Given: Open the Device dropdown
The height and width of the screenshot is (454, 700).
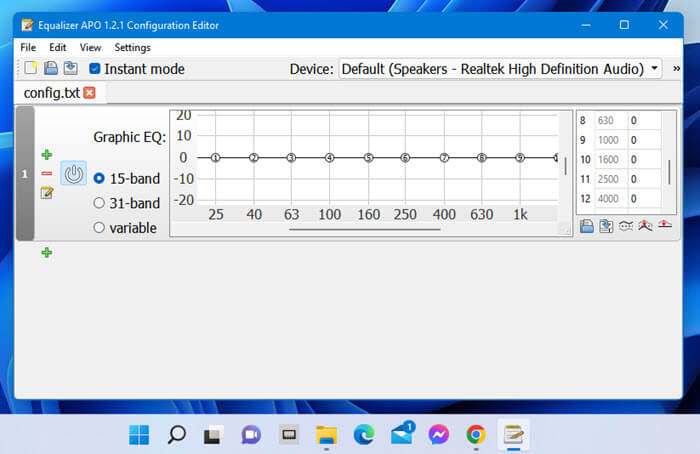Looking at the screenshot, I should [500, 69].
